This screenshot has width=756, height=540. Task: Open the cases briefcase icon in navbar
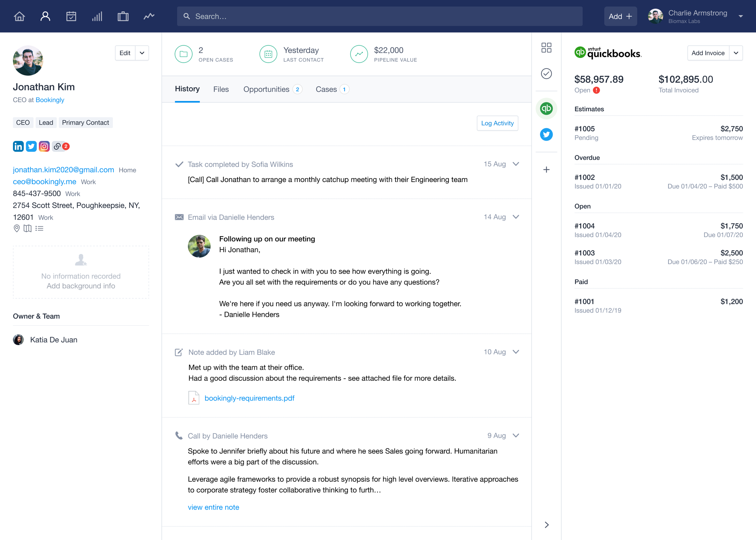point(123,16)
